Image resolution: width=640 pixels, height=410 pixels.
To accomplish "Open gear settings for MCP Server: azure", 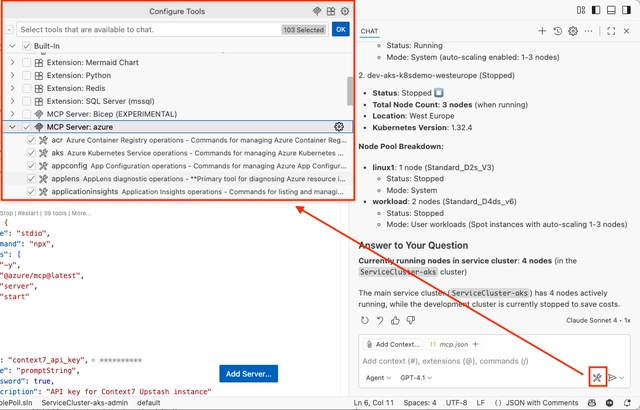I will (339, 127).
